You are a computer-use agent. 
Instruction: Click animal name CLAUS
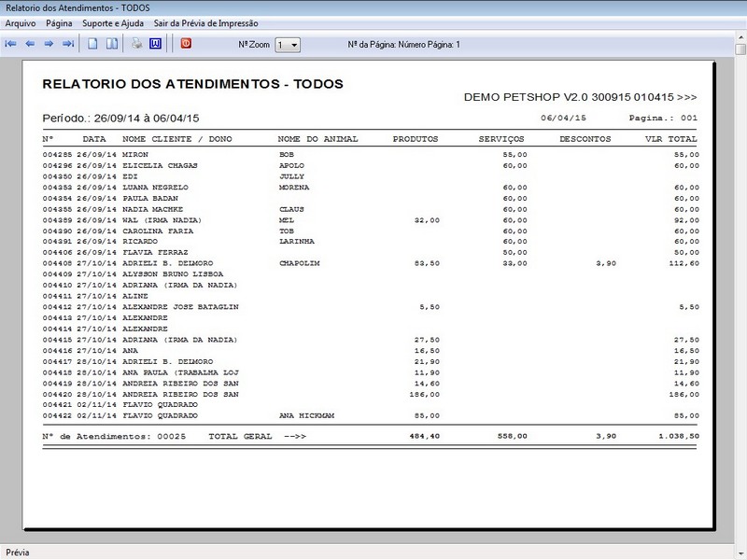[x=291, y=209]
